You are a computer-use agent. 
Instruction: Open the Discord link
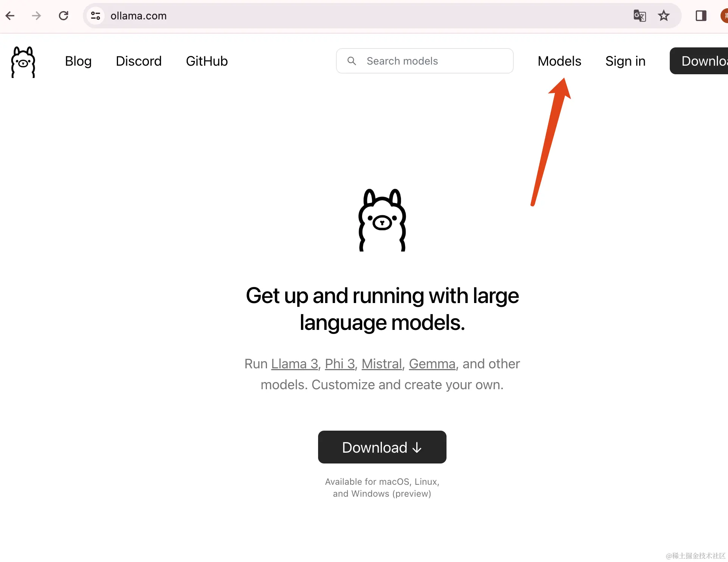tap(139, 61)
